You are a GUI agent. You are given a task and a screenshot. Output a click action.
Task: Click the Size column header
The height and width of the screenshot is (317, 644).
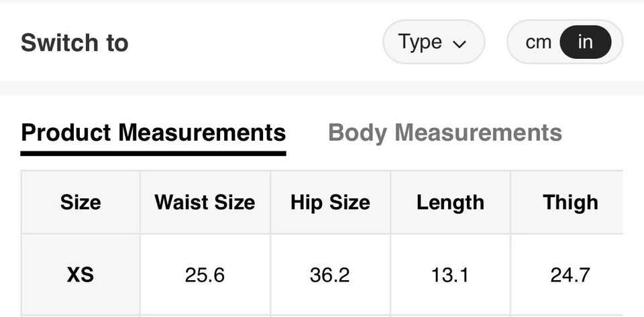[80, 202]
